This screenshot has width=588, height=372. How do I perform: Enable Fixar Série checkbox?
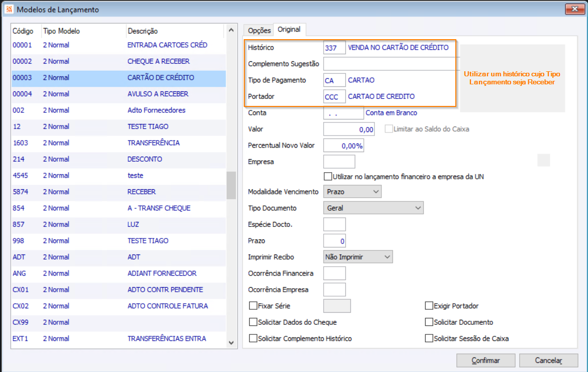pyautogui.click(x=253, y=306)
